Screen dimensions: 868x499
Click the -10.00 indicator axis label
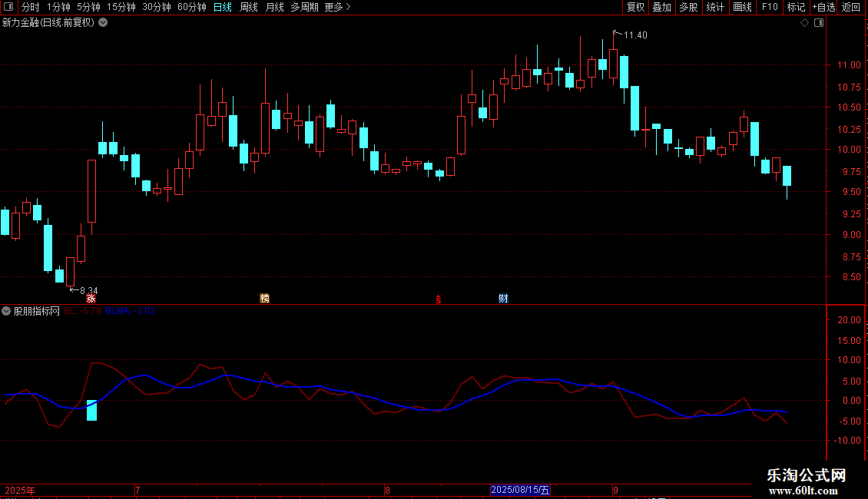tap(847, 441)
